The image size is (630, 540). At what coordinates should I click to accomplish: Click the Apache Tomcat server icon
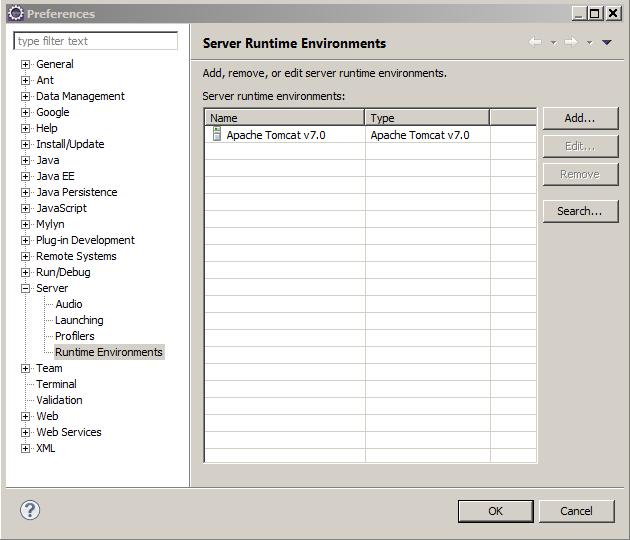pos(217,134)
